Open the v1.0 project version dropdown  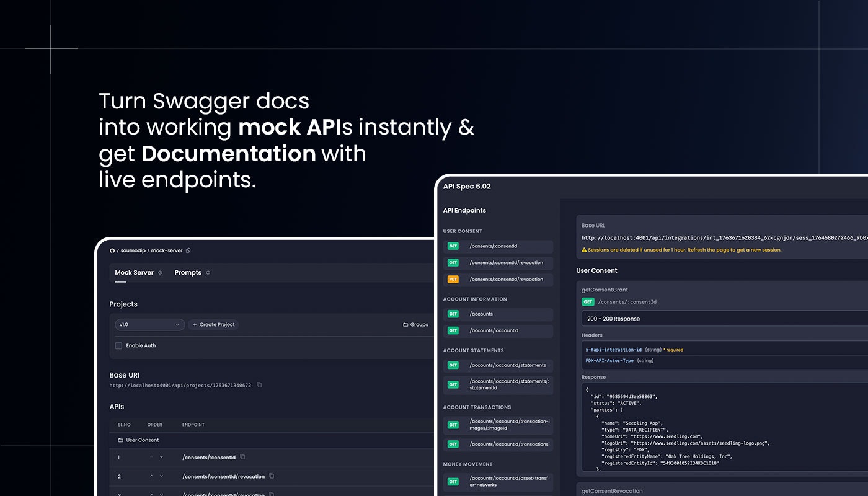[x=149, y=324]
